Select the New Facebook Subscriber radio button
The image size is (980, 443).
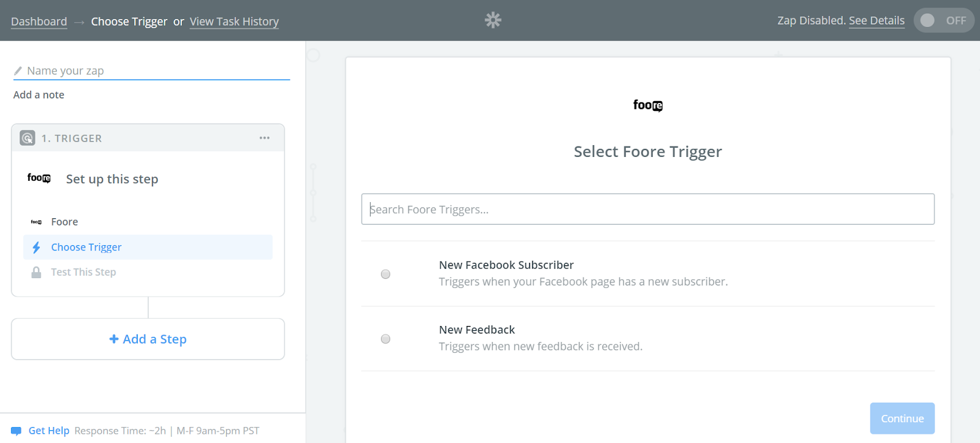[x=385, y=274]
